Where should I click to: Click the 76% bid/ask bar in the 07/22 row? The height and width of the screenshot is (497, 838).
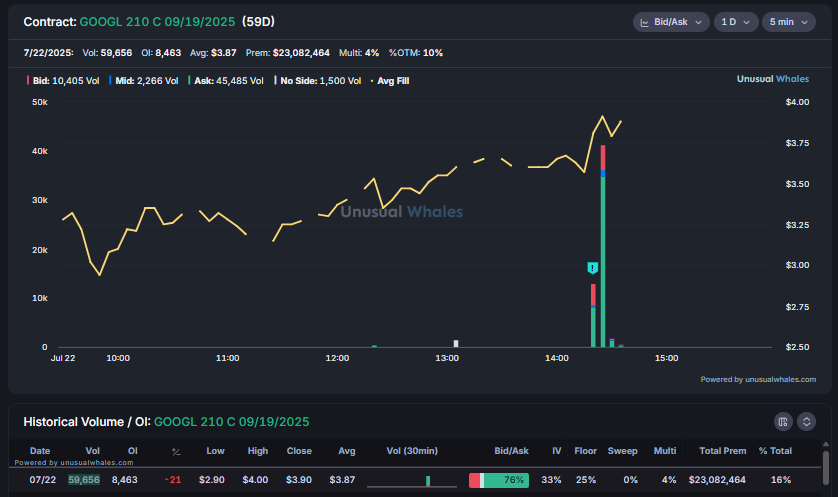[x=499, y=480]
